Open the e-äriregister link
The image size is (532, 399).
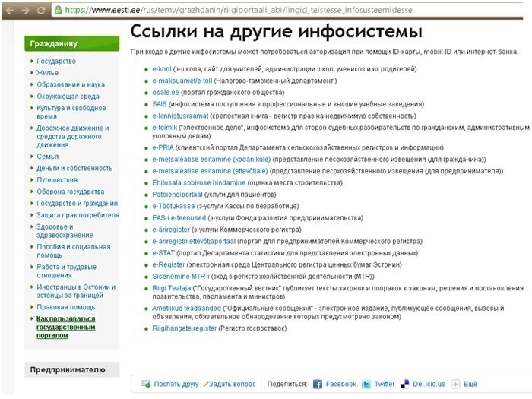click(x=171, y=230)
